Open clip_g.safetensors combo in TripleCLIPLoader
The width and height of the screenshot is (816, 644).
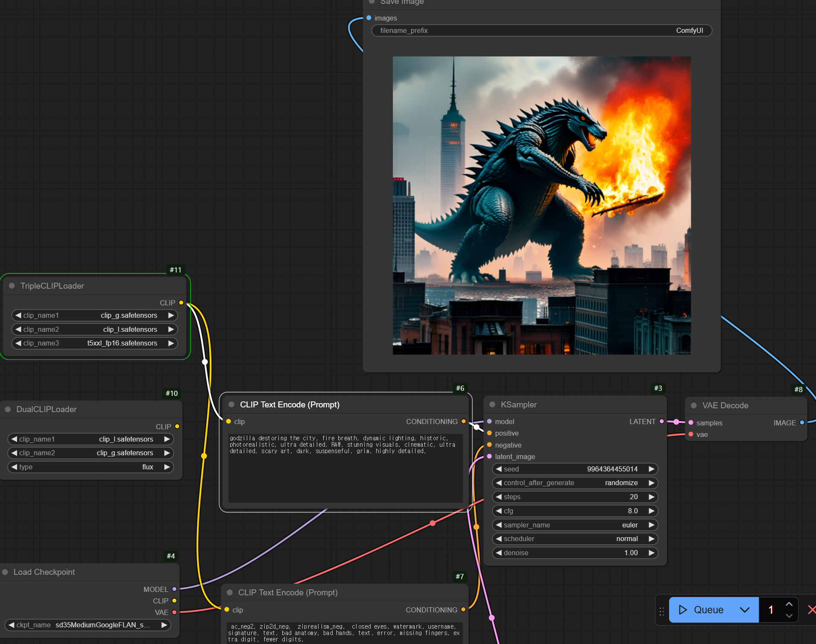click(94, 315)
